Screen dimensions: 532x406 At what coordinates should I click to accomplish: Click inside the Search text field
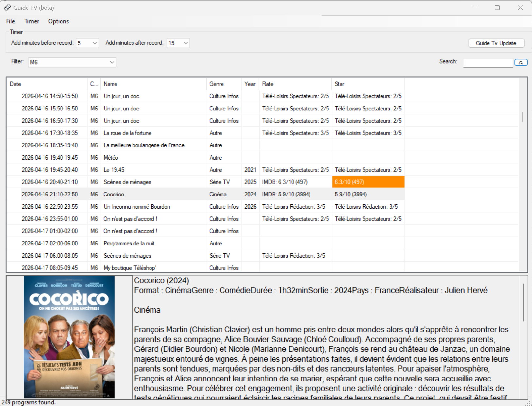[488, 62]
